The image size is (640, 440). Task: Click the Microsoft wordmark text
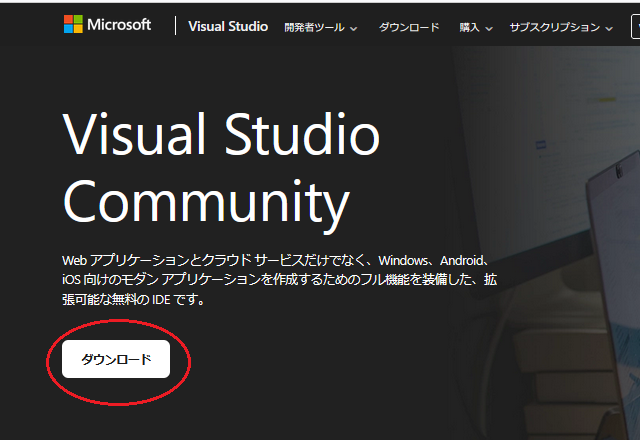pyautogui.click(x=118, y=25)
